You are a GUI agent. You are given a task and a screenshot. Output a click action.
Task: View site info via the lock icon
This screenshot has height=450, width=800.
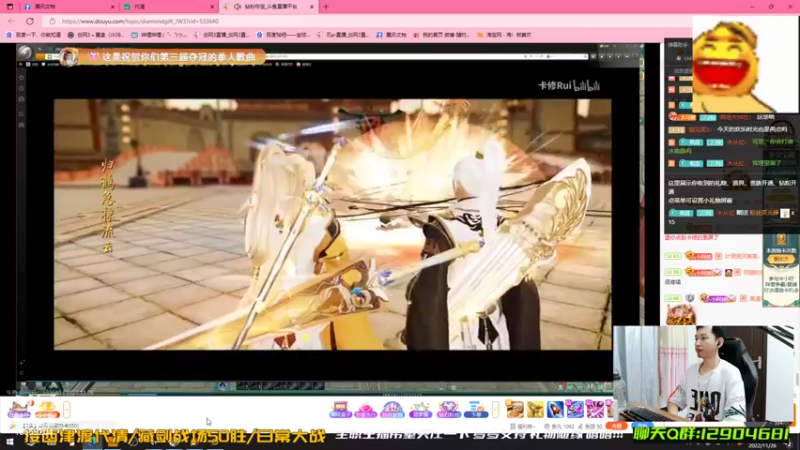52,21
